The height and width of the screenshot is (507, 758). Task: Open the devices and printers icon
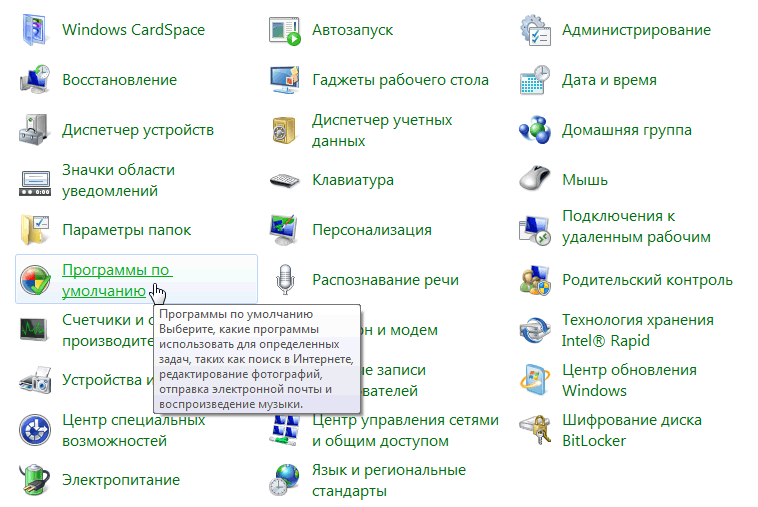click(35, 380)
